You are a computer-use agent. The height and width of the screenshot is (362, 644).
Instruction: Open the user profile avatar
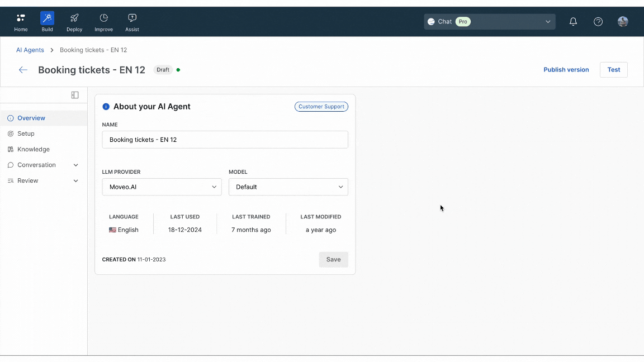623,22
